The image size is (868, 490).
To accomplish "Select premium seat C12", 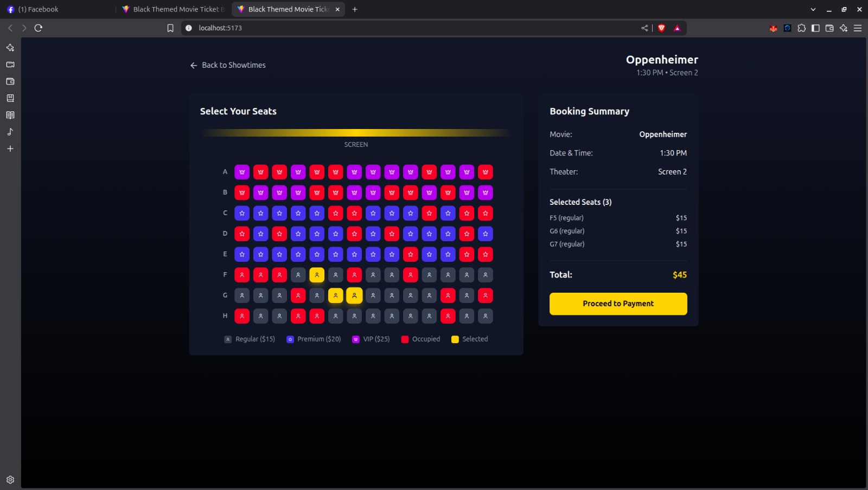I will pos(448,213).
